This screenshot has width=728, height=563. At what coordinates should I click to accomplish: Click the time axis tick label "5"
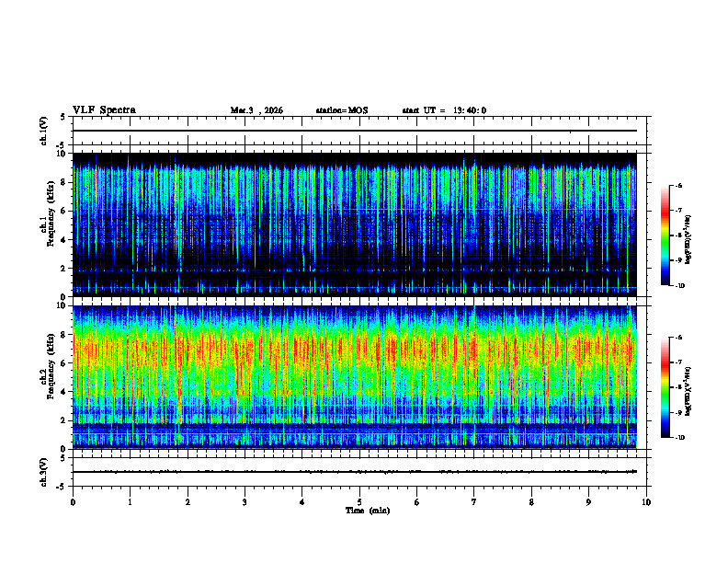(x=359, y=502)
